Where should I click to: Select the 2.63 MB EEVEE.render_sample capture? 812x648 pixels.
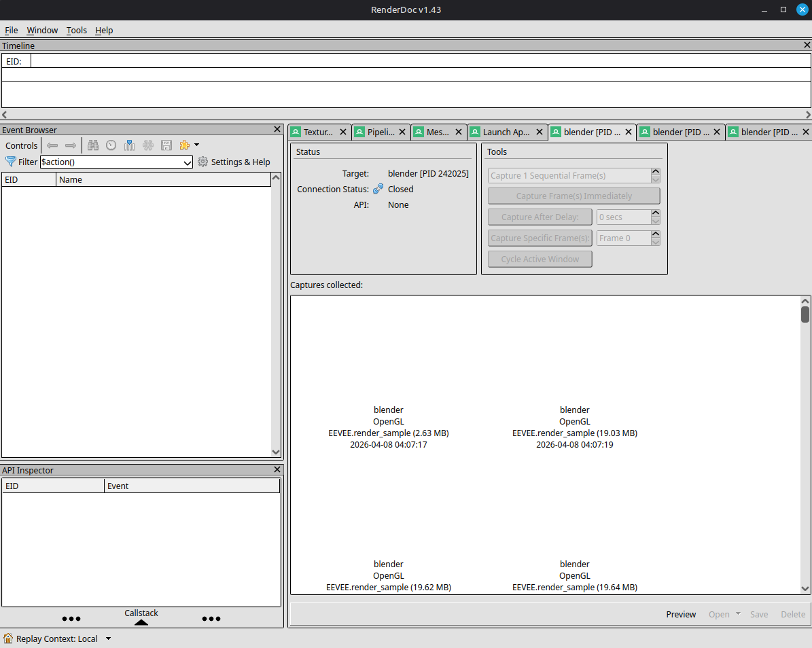(389, 427)
